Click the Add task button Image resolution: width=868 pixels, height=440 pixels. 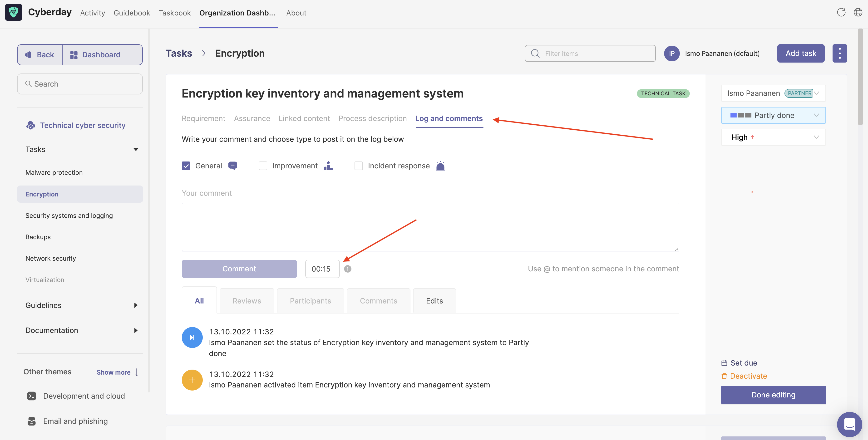(x=801, y=53)
